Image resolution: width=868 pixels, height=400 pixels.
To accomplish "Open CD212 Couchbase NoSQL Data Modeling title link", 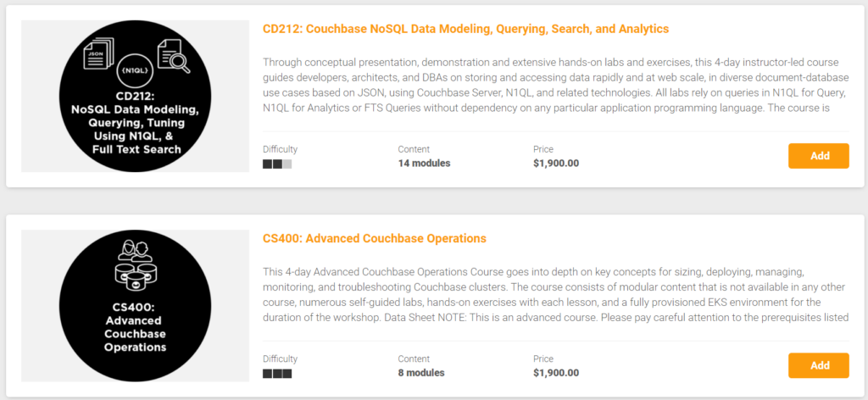I will click(x=466, y=29).
